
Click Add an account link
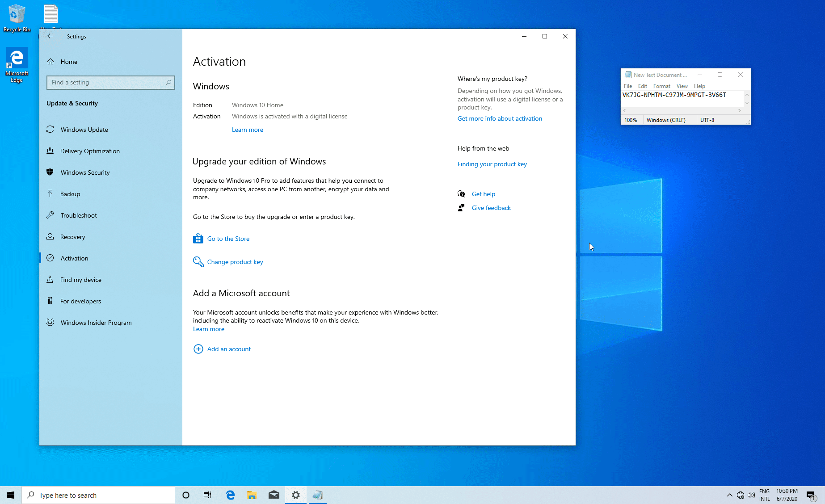229,349
